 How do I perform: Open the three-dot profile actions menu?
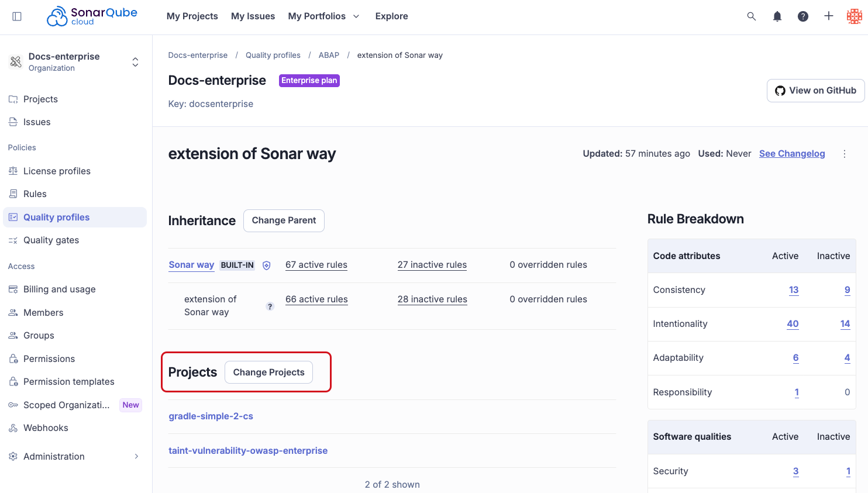tap(845, 154)
